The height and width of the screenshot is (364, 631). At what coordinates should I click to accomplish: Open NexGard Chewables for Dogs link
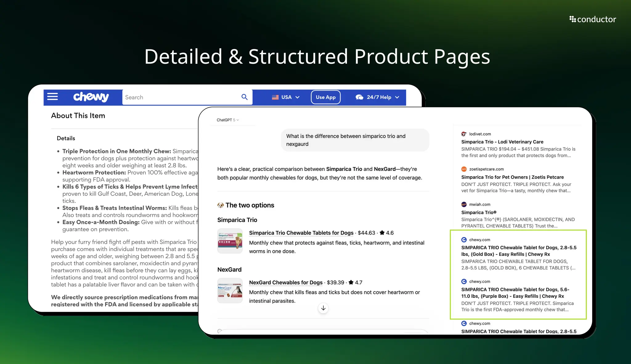[286, 282]
